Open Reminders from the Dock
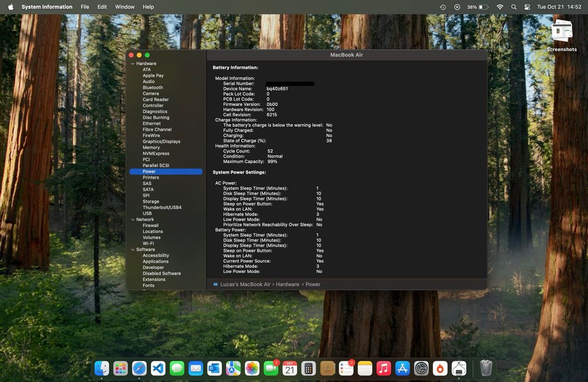The width and height of the screenshot is (588, 382). [x=346, y=368]
